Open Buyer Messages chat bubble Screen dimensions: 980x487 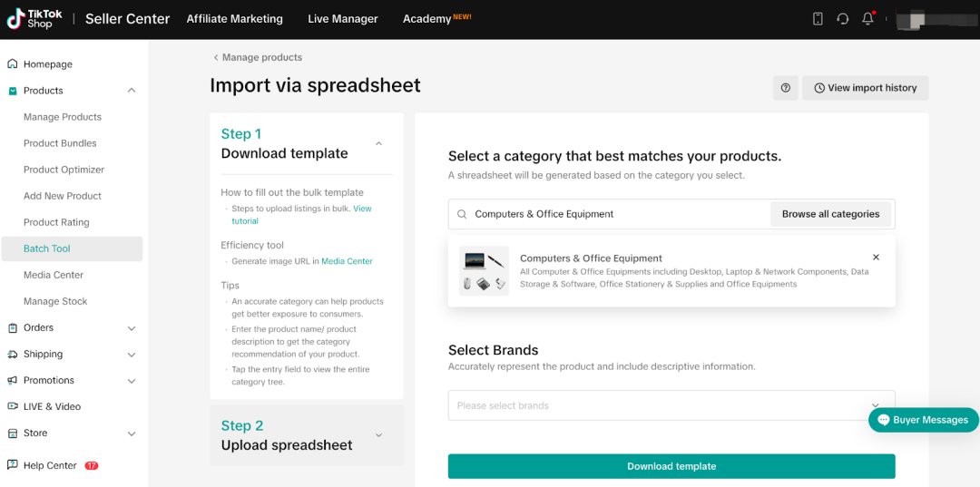(923, 420)
